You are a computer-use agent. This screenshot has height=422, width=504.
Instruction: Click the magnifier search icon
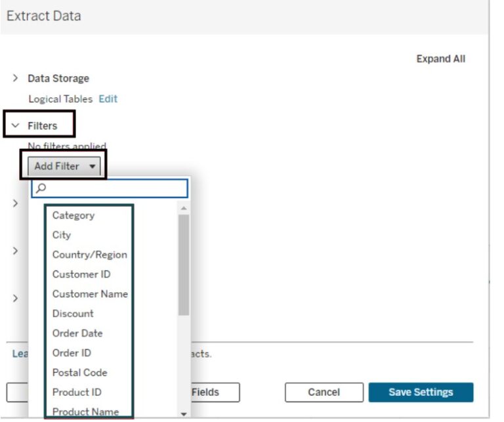pyautogui.click(x=41, y=188)
